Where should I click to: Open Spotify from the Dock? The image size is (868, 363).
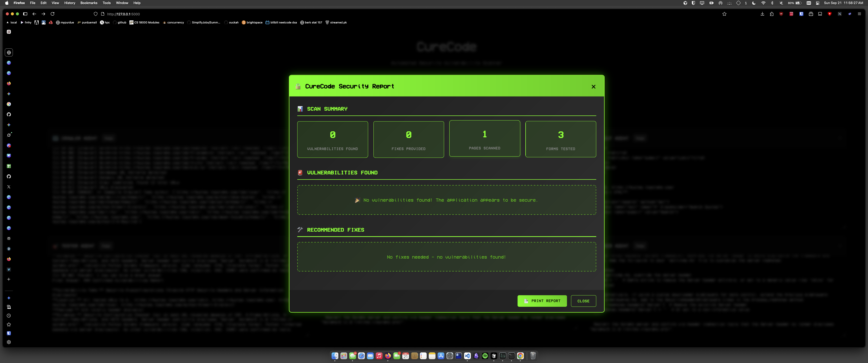485,356
